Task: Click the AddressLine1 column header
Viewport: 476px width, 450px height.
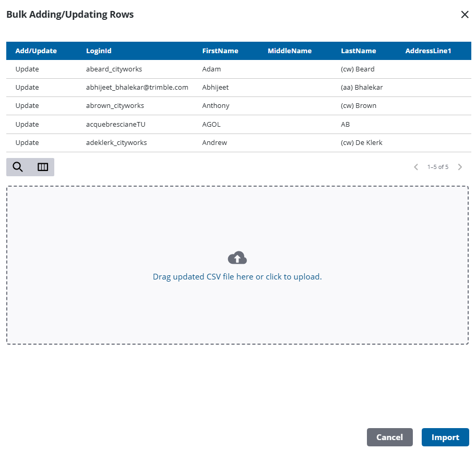Action: pyautogui.click(x=428, y=51)
